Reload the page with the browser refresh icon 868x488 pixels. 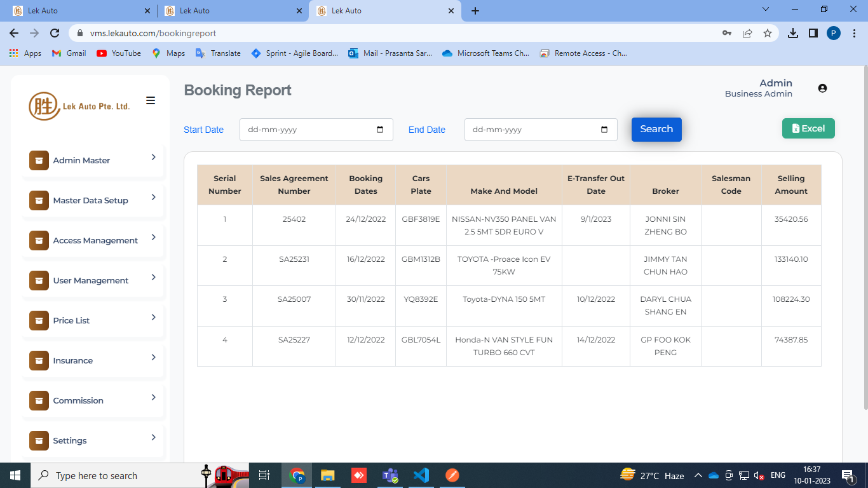click(55, 33)
